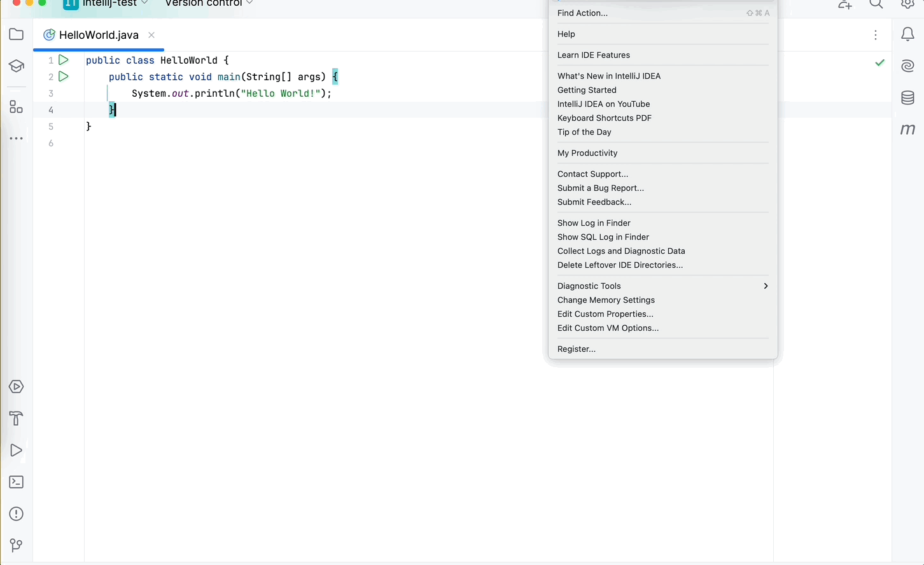Screen dimensions: 924x565
Task: Open the Structure tool window icon
Action: [17, 107]
